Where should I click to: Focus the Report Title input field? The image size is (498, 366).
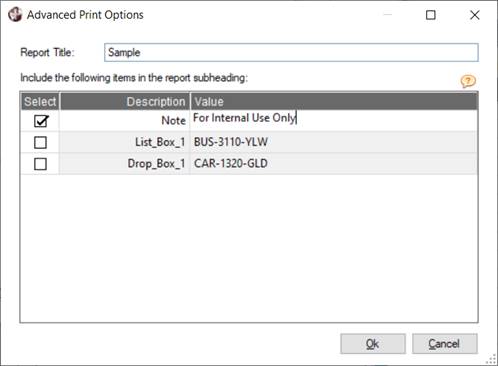pos(291,52)
